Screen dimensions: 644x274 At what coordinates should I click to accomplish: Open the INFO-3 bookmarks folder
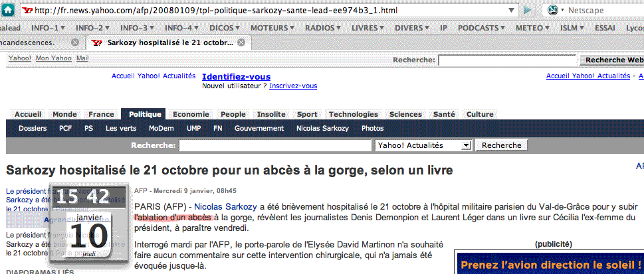(137, 28)
